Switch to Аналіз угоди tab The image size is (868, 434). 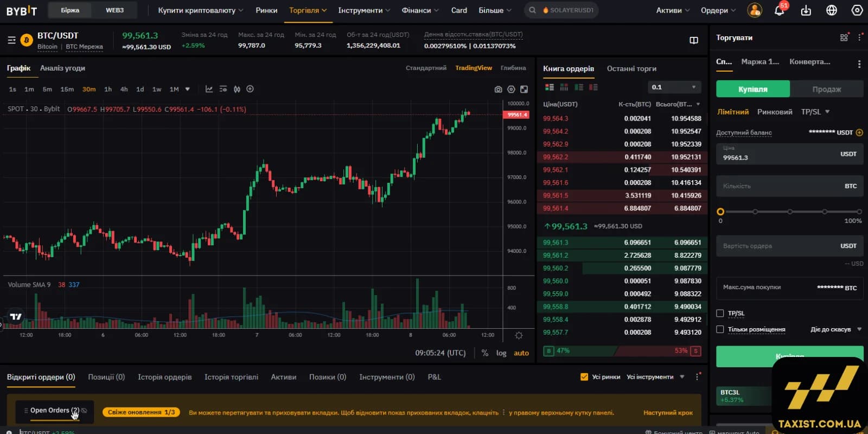[x=62, y=68]
